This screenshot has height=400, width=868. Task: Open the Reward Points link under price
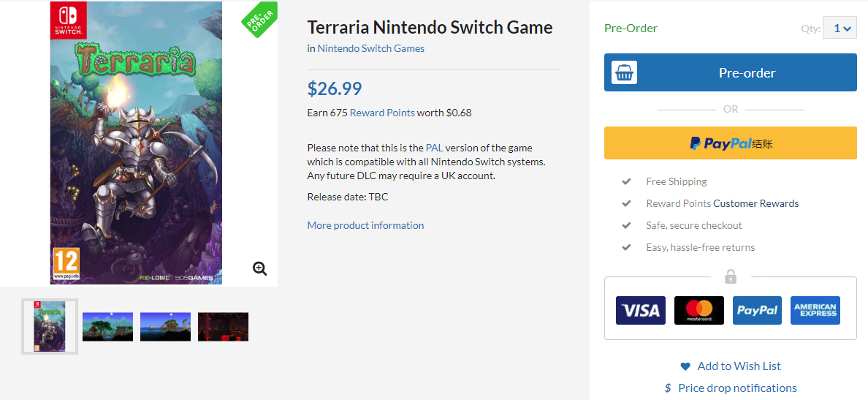tap(382, 113)
